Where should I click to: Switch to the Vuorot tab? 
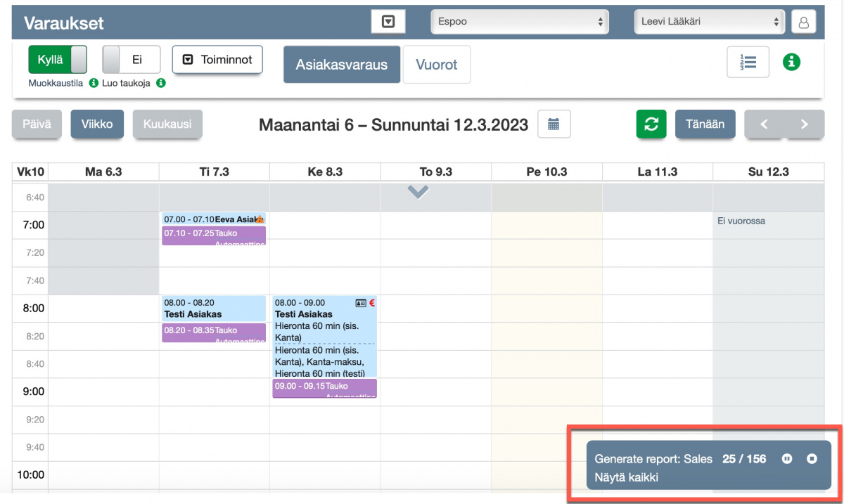click(436, 65)
